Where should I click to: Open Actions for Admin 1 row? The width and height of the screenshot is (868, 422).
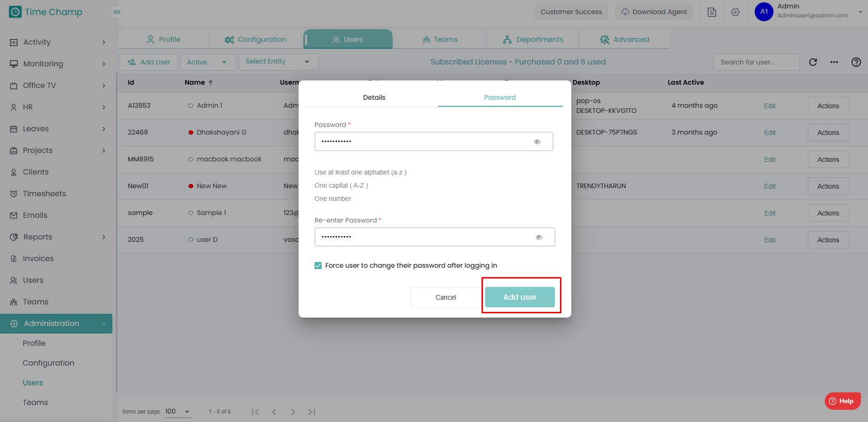point(828,106)
